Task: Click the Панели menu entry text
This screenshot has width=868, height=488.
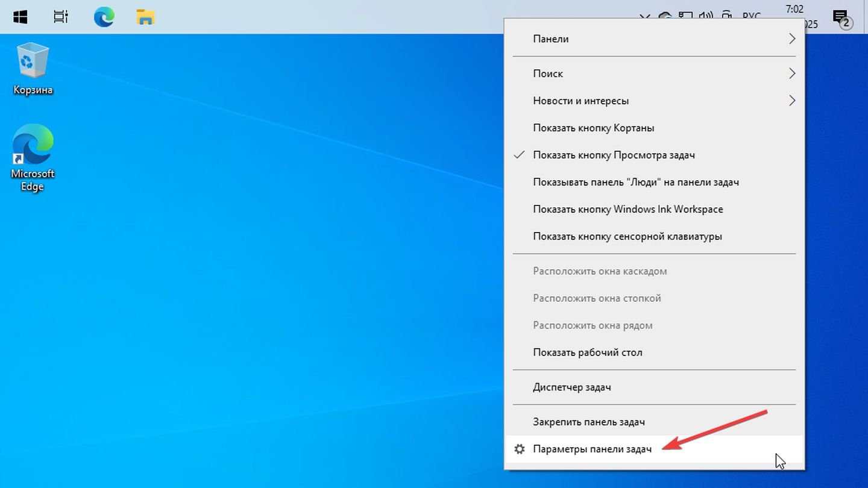Action: point(550,39)
